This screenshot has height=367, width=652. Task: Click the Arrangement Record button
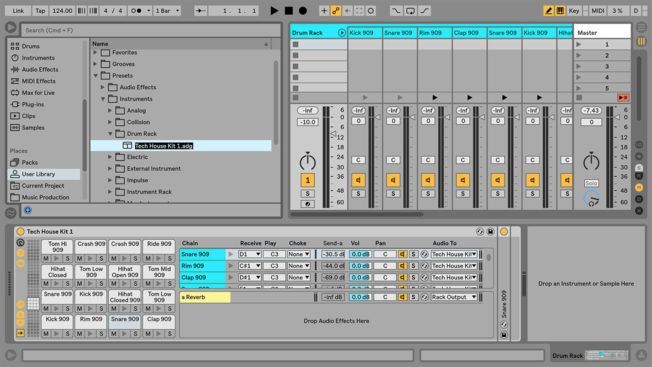point(303,11)
